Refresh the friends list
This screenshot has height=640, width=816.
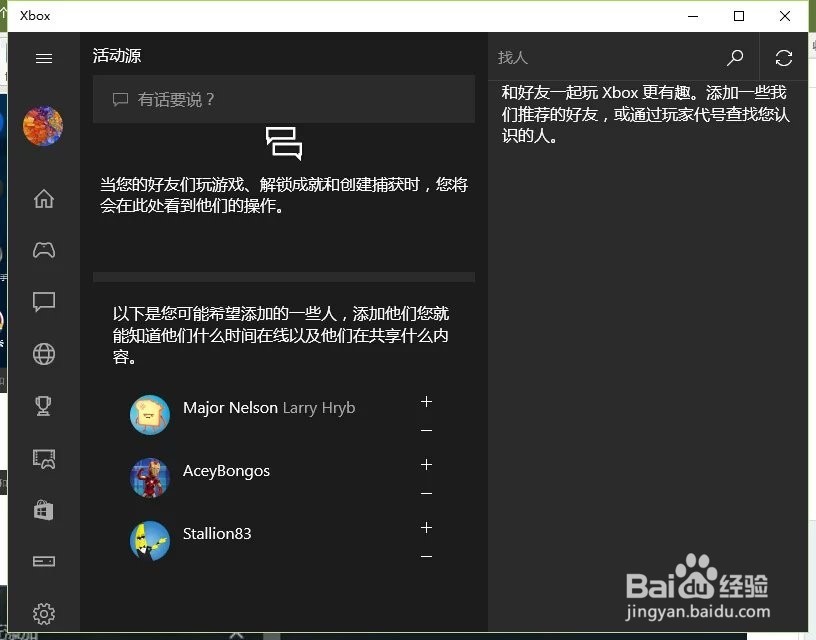tap(784, 58)
